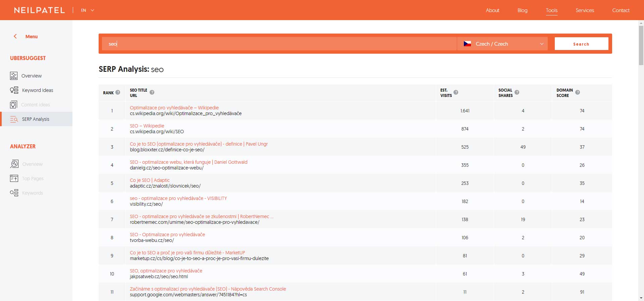Image resolution: width=644 pixels, height=301 pixels.
Task: Open the MarketUP result link
Action: point(187,253)
